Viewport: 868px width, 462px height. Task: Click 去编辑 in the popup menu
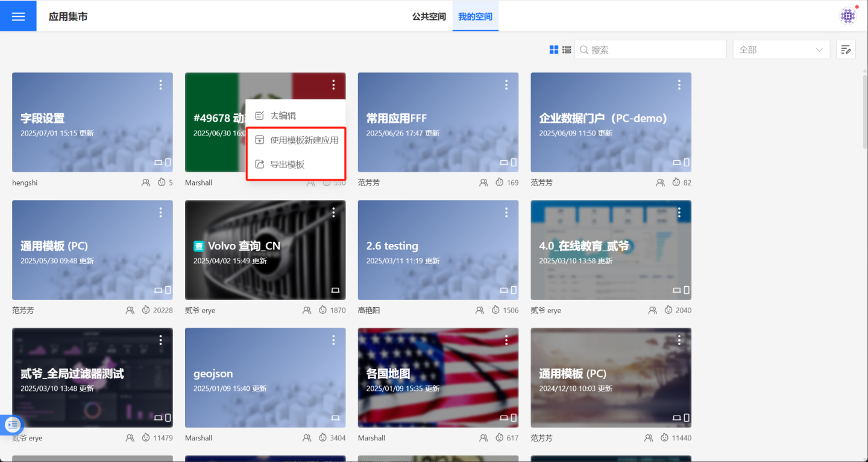[283, 116]
